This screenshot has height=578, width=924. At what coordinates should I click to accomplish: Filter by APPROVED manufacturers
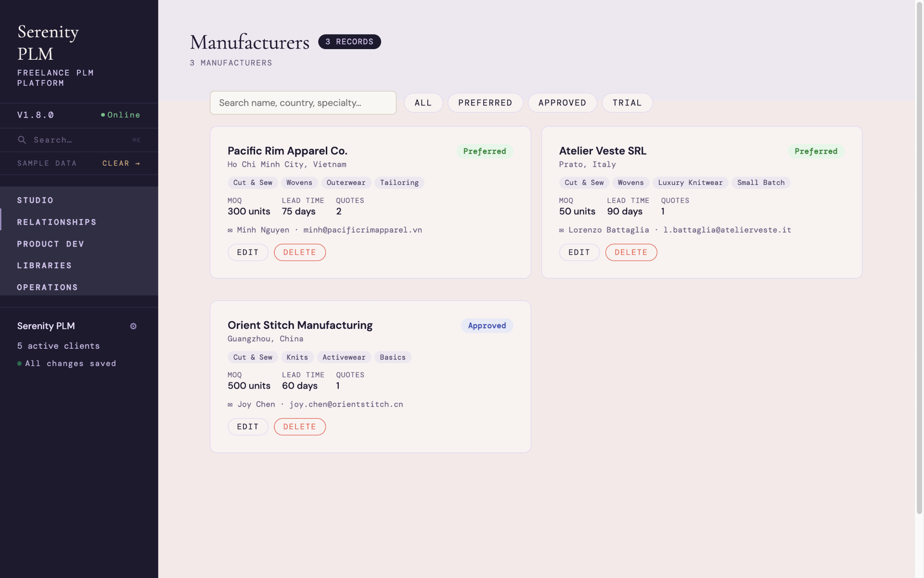[x=562, y=103]
